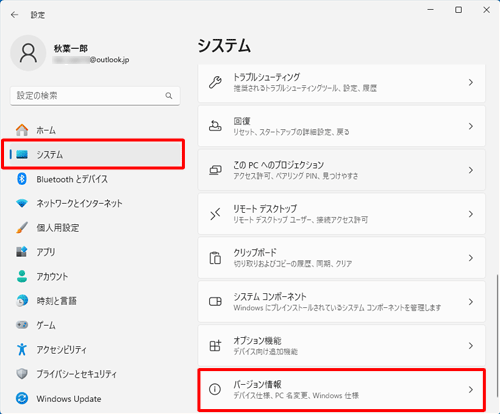Screen dimensions: 500x414
Task: Click the アプリ apps icon
Action: pyautogui.click(x=22, y=252)
